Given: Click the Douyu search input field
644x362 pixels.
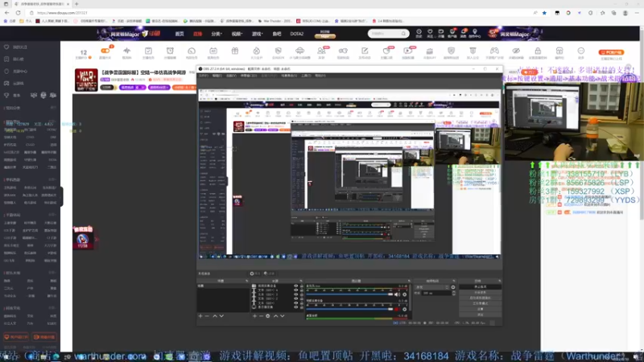Looking at the screenshot, I should click(384, 34).
